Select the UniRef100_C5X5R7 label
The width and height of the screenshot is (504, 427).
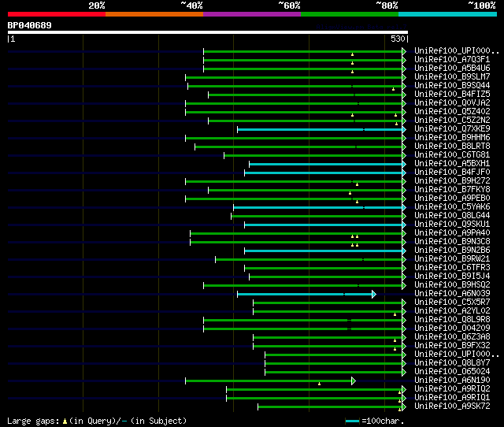452,303
